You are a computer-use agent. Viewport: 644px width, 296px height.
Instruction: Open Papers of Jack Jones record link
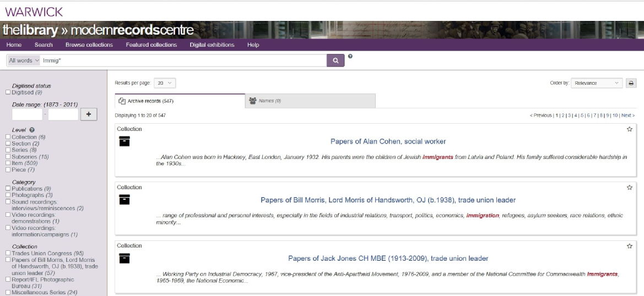click(388, 258)
